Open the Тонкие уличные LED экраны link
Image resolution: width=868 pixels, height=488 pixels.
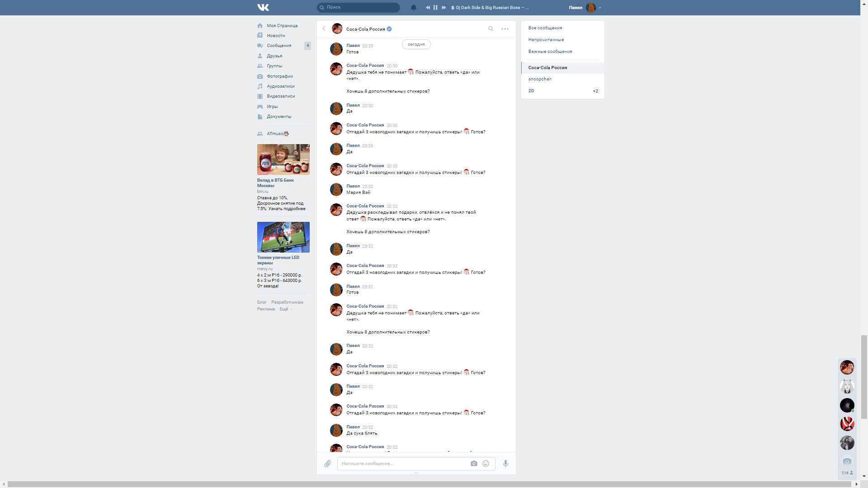278,260
